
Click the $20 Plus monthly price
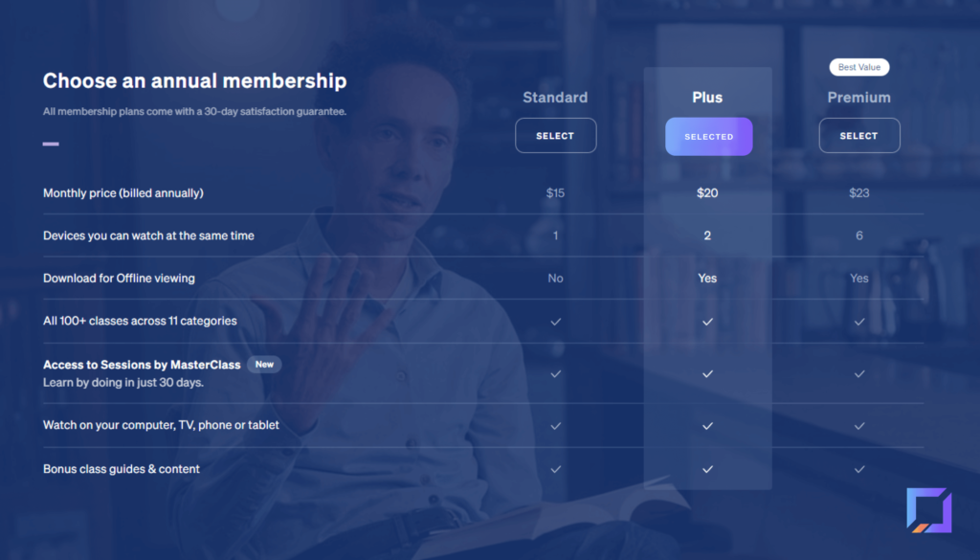(x=707, y=193)
